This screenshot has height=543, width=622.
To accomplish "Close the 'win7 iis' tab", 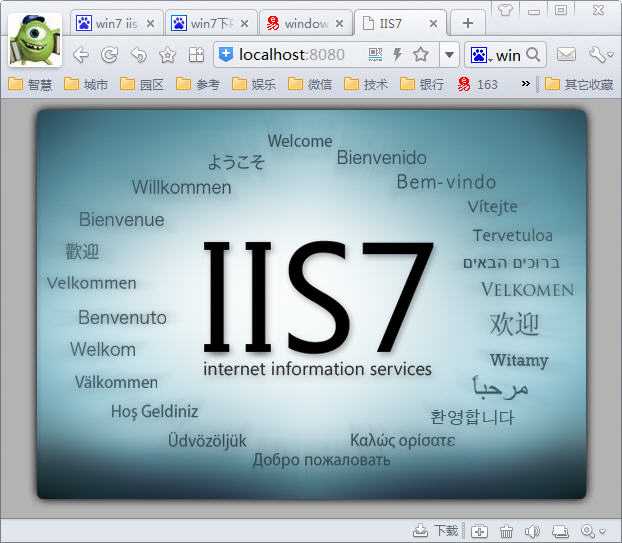I will pyautogui.click(x=150, y=24).
